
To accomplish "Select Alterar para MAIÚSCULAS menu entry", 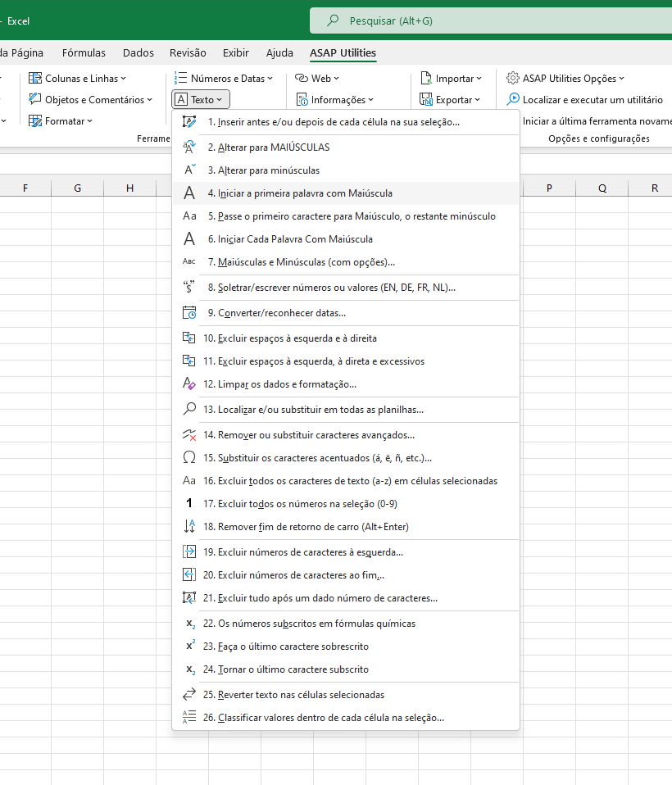I will [x=346, y=147].
